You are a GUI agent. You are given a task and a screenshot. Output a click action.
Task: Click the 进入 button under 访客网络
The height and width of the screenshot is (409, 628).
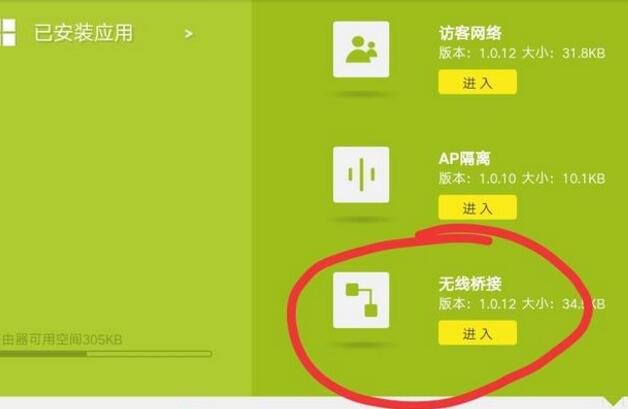pyautogui.click(x=477, y=82)
